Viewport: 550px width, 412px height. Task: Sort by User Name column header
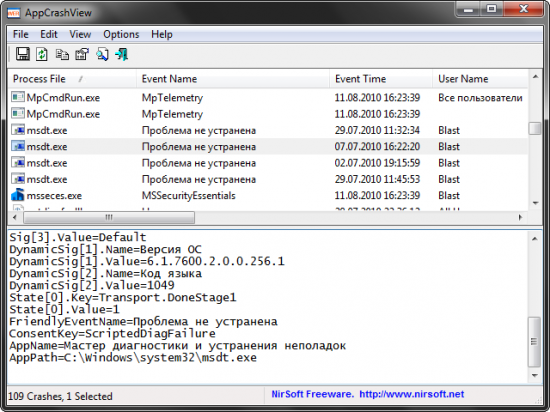pos(480,79)
